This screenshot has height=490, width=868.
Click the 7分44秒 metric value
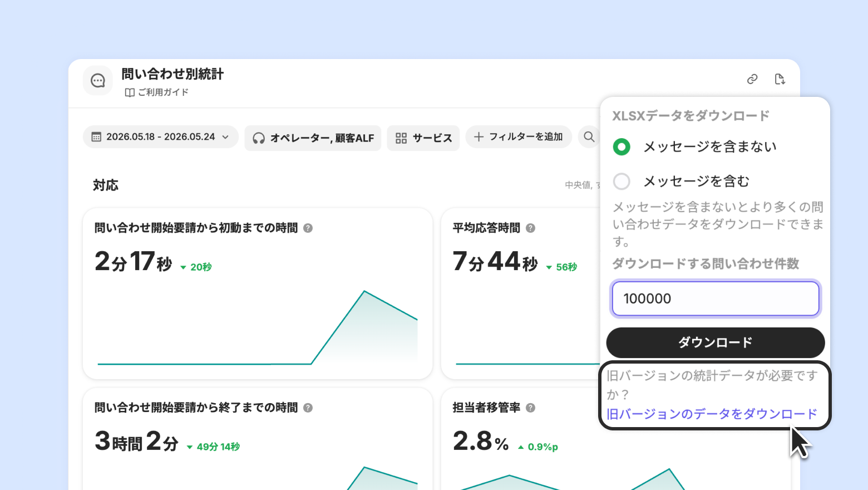tap(495, 261)
